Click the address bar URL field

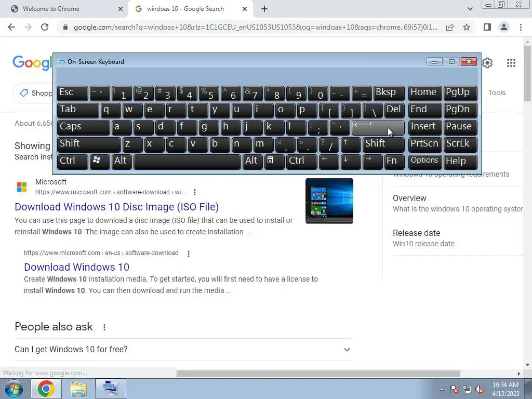(256, 27)
